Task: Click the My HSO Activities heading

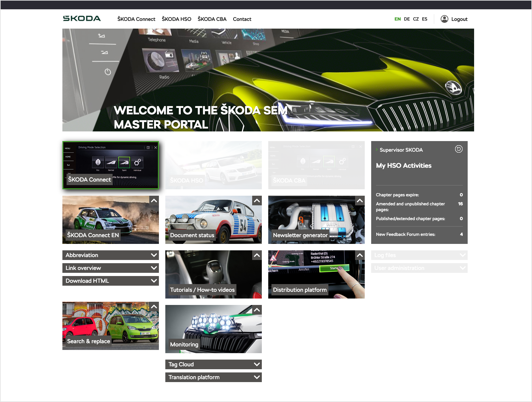Action: 404,165
